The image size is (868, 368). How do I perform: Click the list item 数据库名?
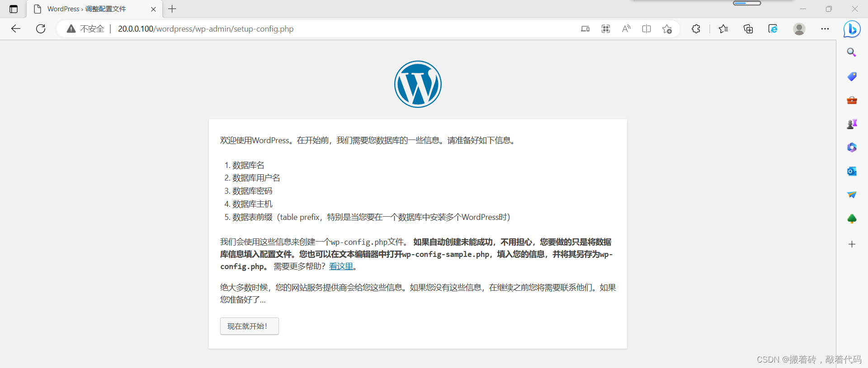pos(248,165)
